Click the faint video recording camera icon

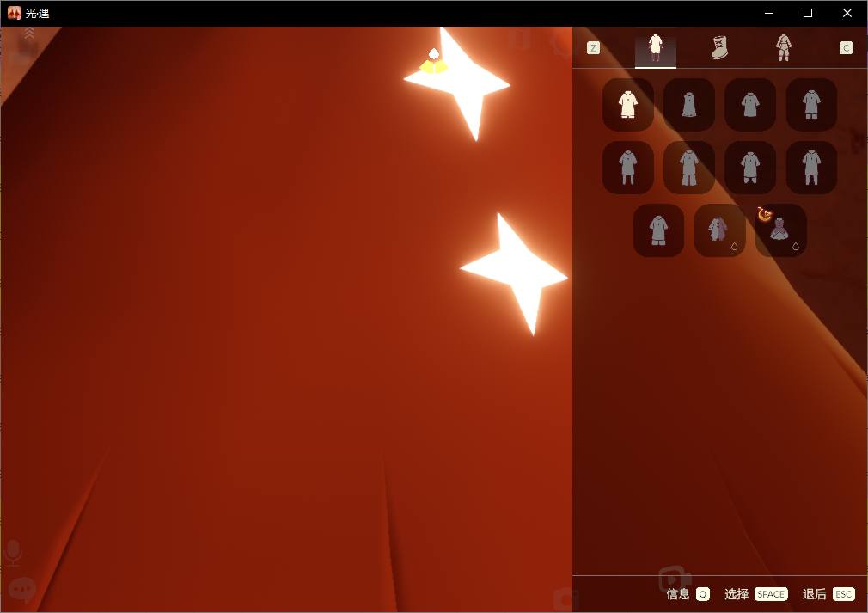pyautogui.click(x=675, y=579)
